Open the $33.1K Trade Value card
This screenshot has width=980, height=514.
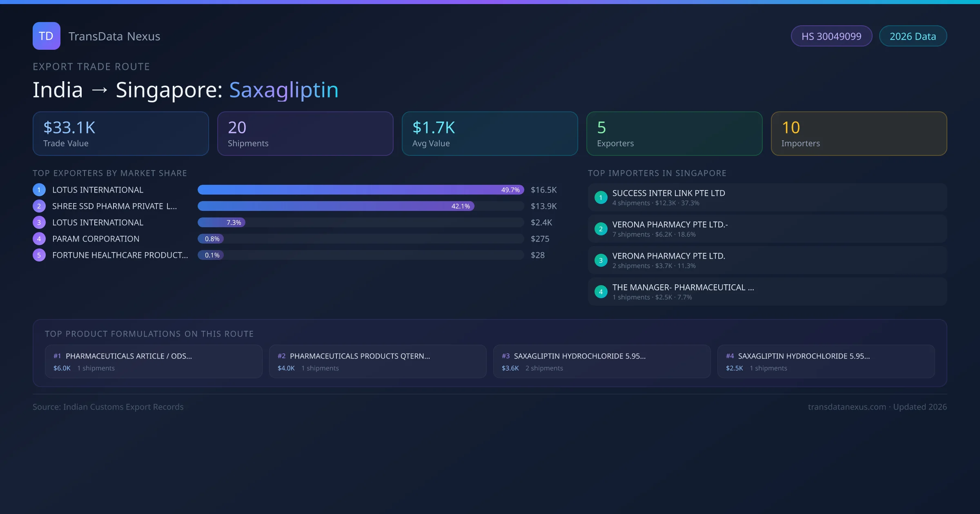click(x=120, y=133)
